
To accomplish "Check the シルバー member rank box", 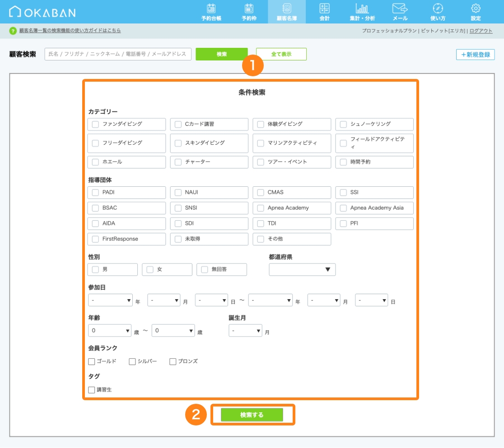I will tap(132, 362).
